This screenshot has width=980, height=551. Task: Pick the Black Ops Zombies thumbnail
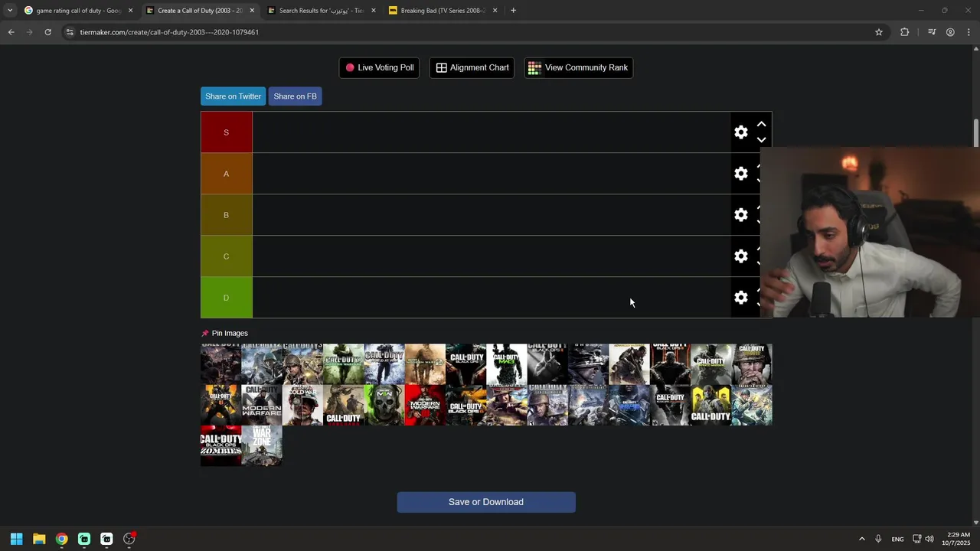click(220, 445)
